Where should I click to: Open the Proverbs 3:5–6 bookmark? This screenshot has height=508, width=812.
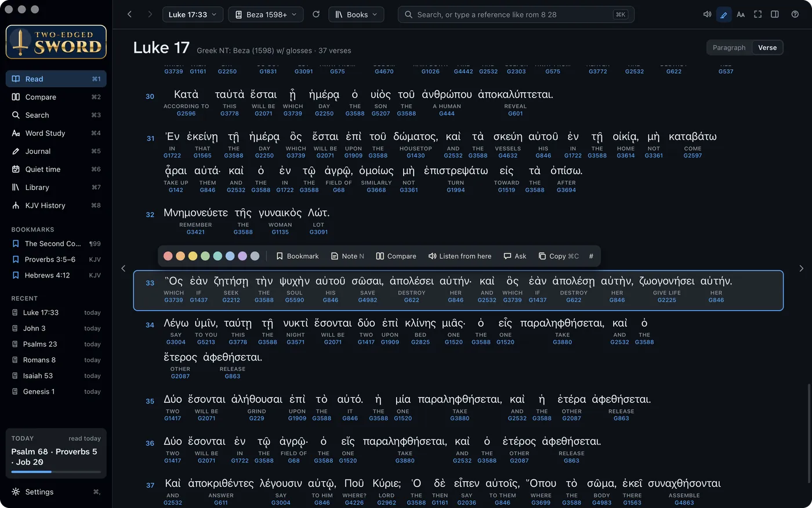point(56,260)
